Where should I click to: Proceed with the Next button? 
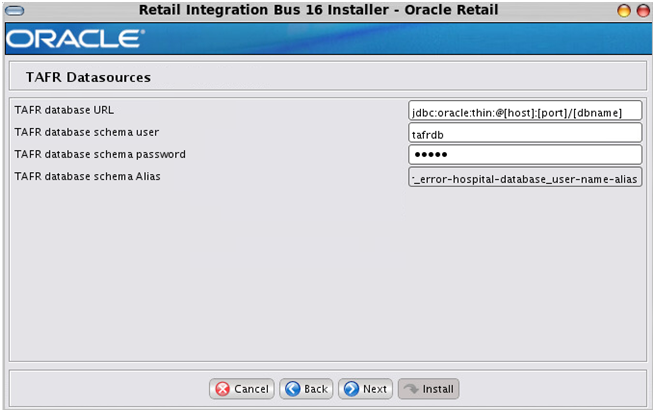click(x=366, y=389)
